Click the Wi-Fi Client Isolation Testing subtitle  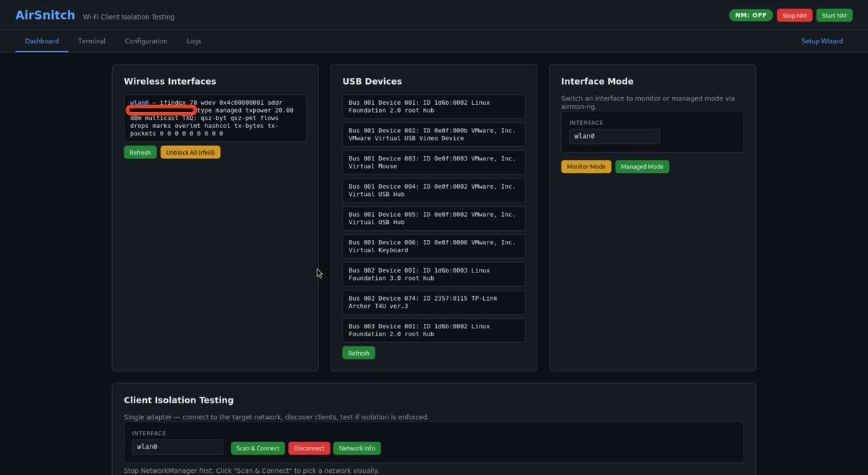pos(129,17)
